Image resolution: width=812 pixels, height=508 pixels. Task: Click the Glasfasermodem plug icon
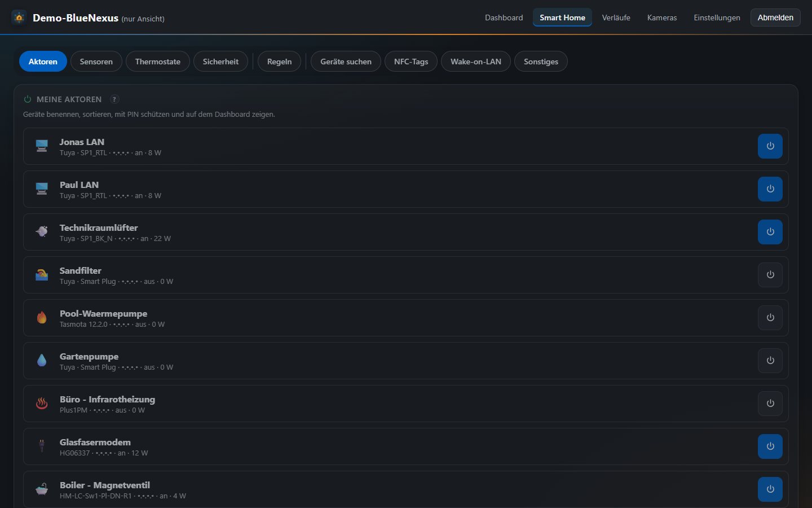pos(42,446)
